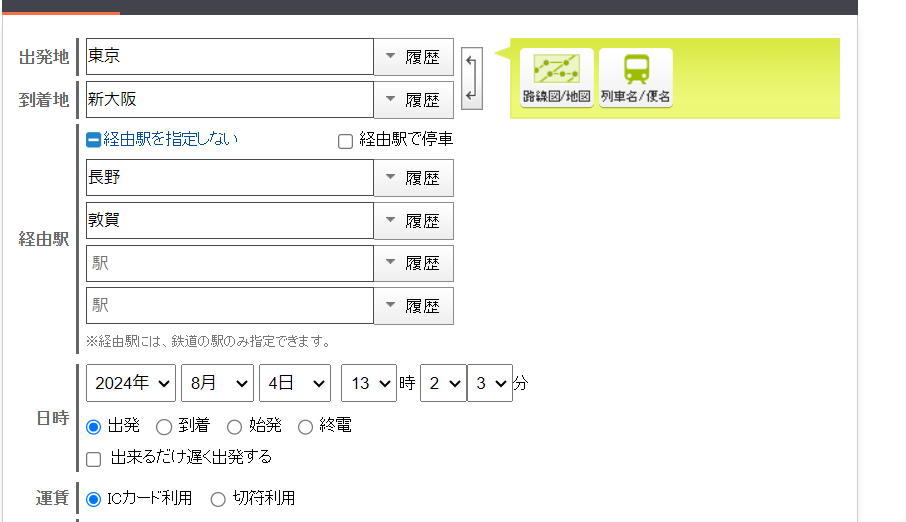Click the third empty 駅 via field
The image size is (906, 522).
tap(230, 263)
